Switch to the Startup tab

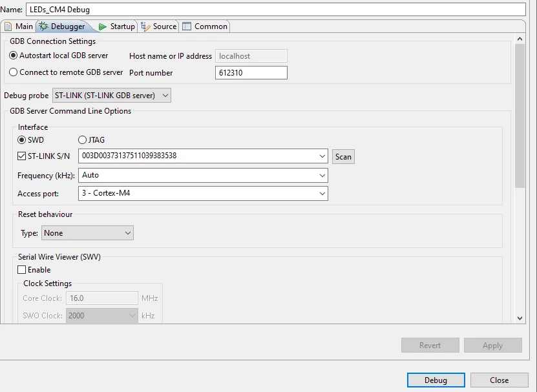pyautogui.click(x=117, y=26)
